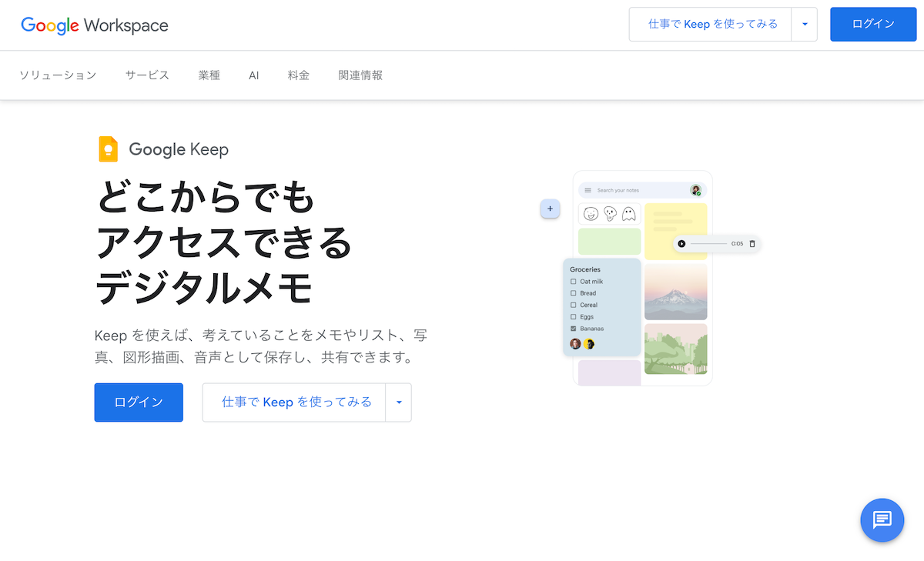Click the yellow note card
The width and height of the screenshot is (924, 561).
pyautogui.click(x=675, y=231)
